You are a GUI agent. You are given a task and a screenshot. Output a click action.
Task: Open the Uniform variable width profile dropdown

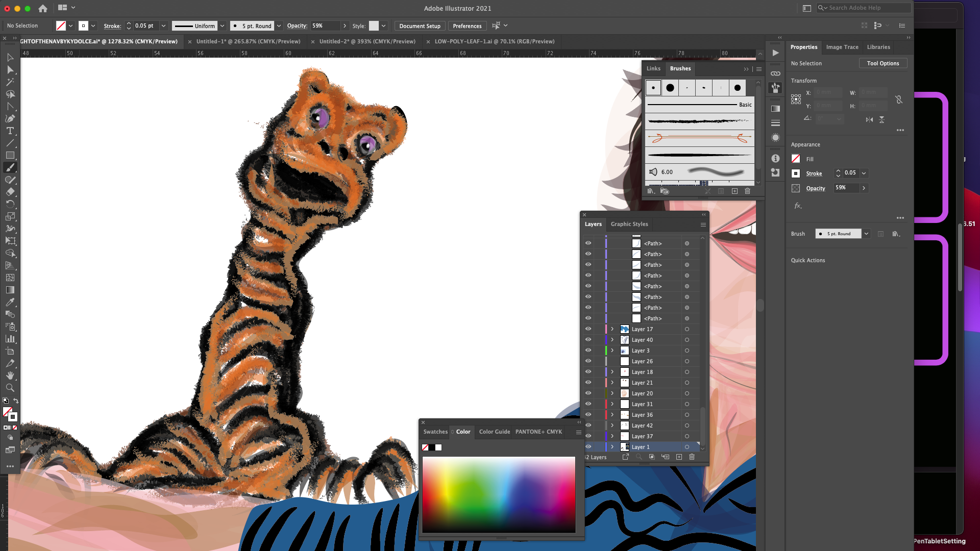[x=223, y=26]
